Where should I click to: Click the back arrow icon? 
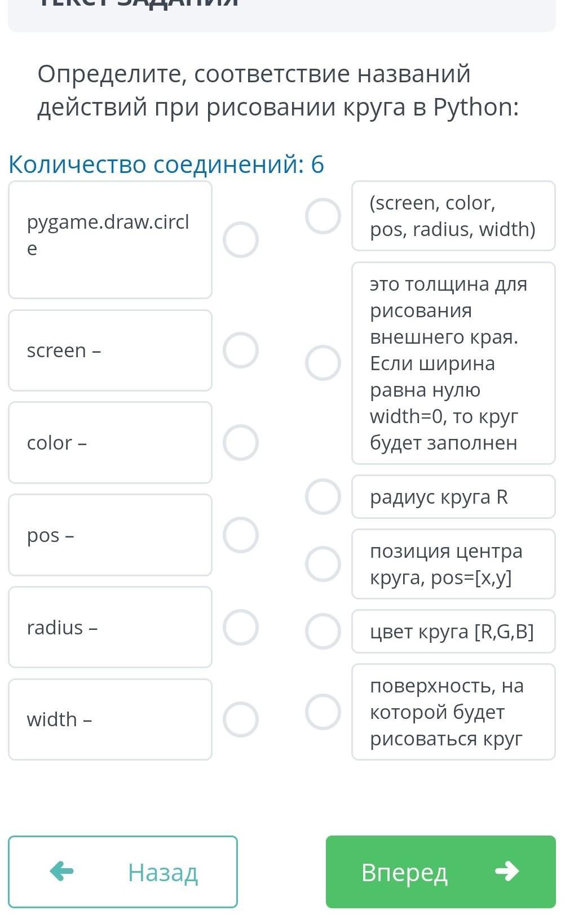click(62, 872)
